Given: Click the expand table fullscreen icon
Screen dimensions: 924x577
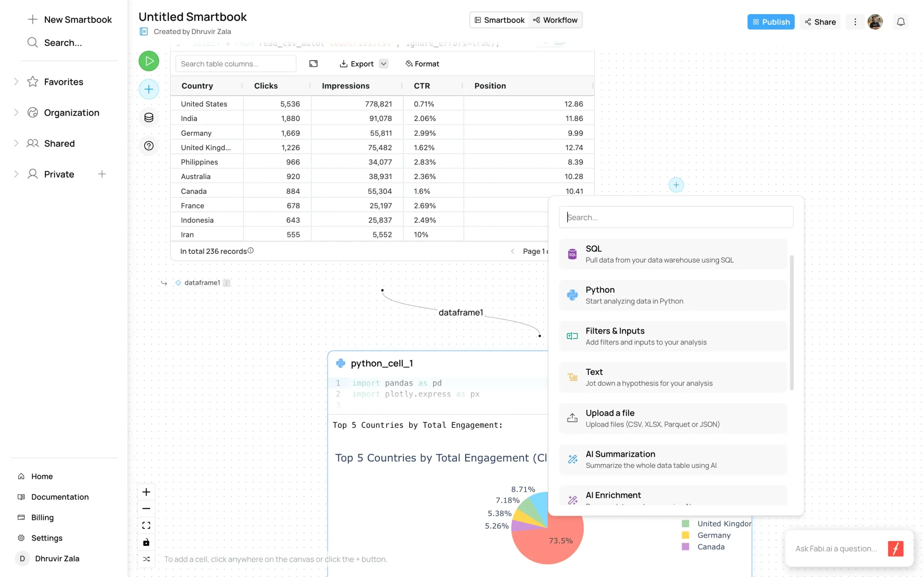Looking at the screenshot, I should click(x=313, y=64).
